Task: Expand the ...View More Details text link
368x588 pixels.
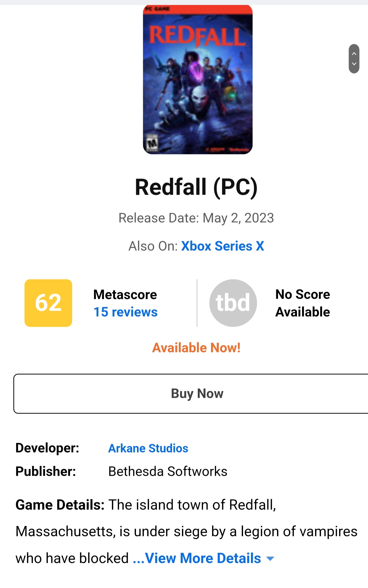Action: click(x=197, y=558)
